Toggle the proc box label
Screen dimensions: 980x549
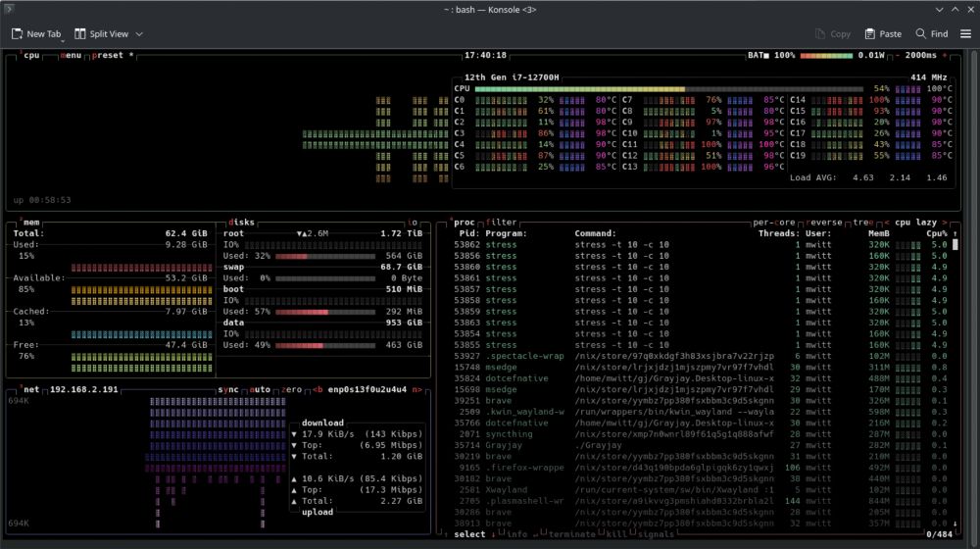point(465,222)
